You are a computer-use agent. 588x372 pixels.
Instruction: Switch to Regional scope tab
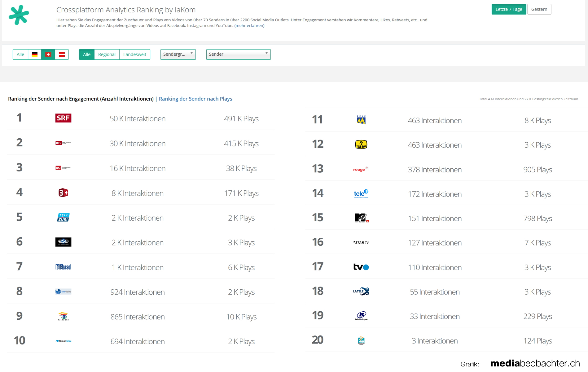coord(107,54)
